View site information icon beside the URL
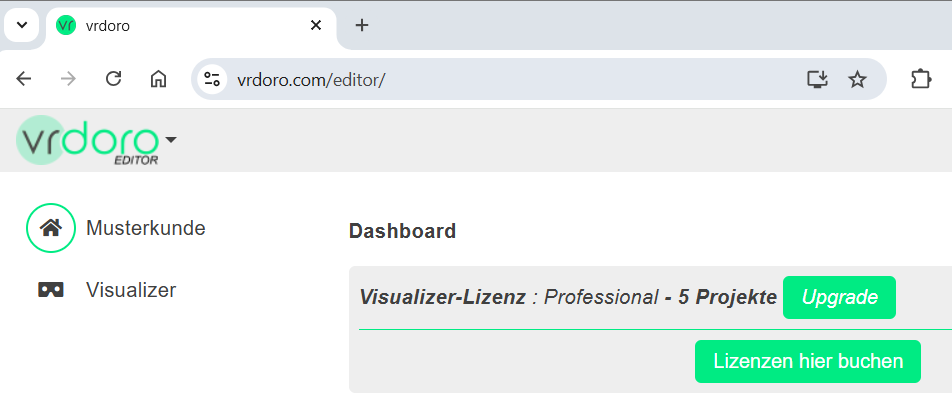Image resolution: width=952 pixels, height=416 pixels. click(211, 80)
